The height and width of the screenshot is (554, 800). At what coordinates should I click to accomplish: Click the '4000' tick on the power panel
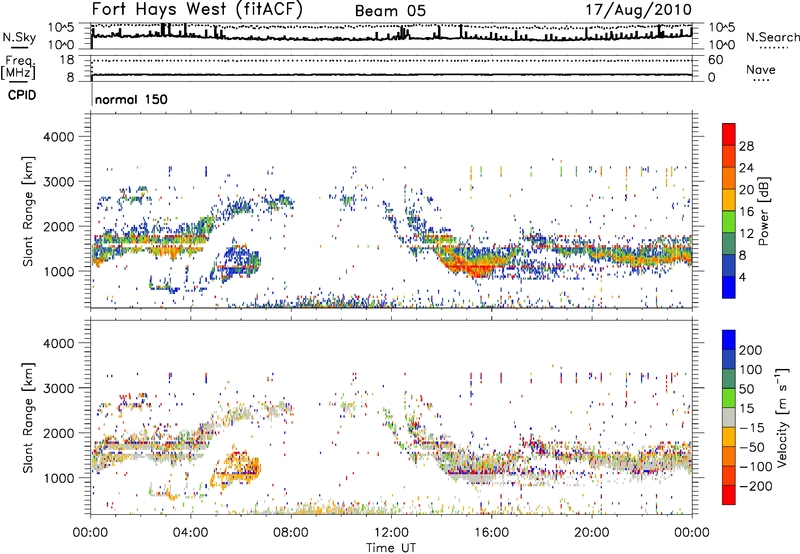pyautogui.click(x=59, y=137)
